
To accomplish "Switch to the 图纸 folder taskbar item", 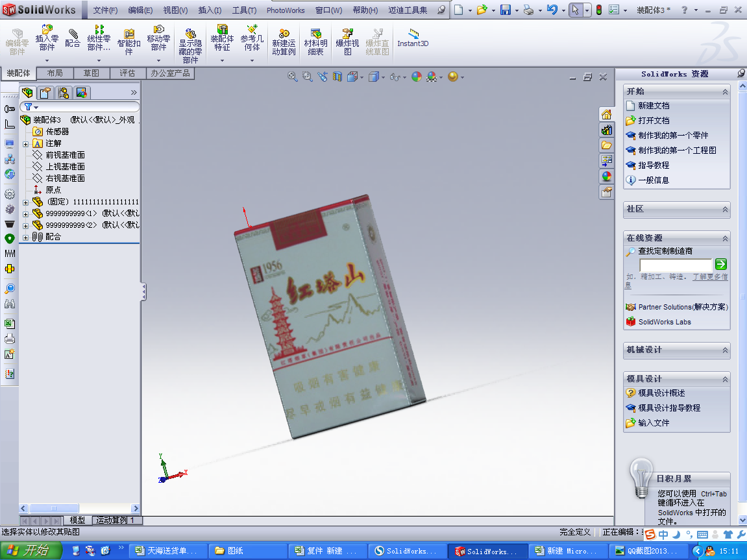I will pyautogui.click(x=248, y=551).
